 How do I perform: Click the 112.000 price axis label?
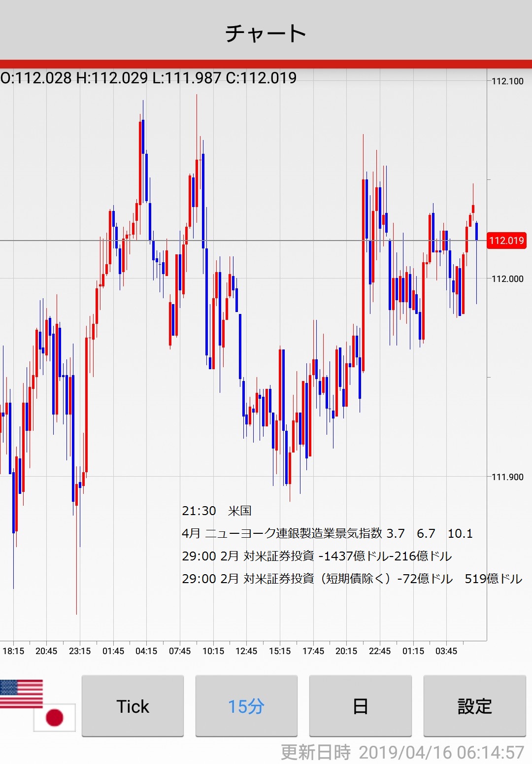pyautogui.click(x=507, y=279)
